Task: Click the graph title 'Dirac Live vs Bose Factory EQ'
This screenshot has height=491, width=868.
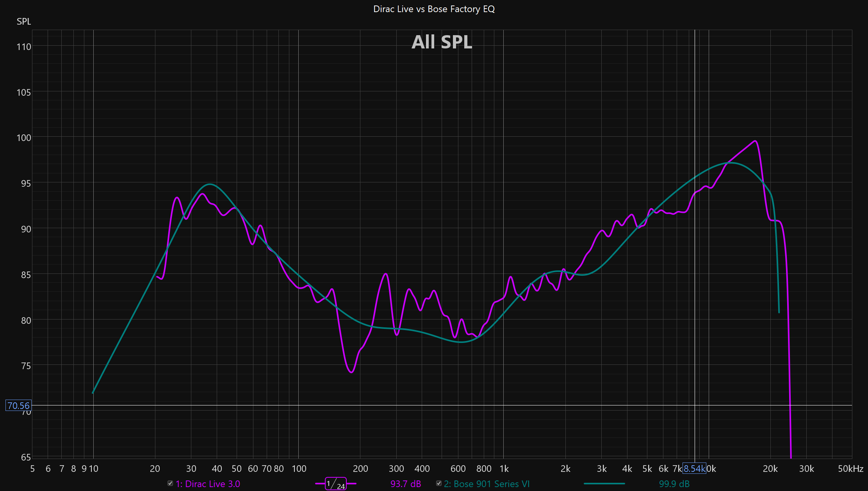Action: coord(434,9)
